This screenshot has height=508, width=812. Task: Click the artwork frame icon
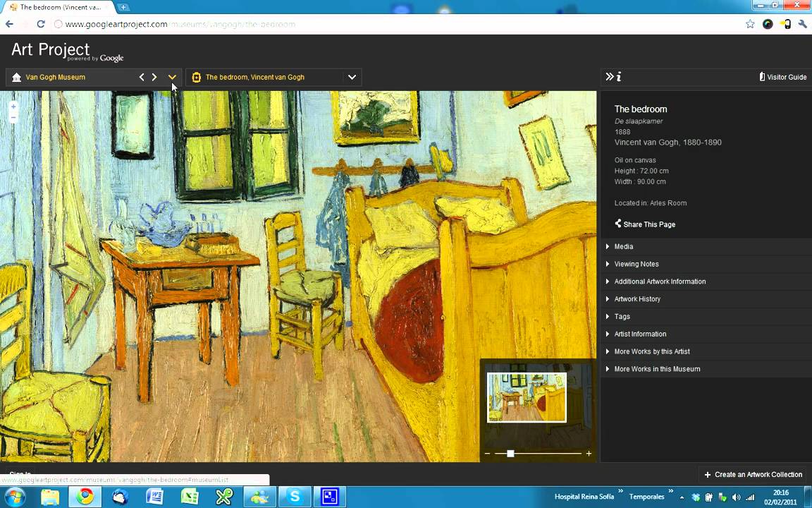196,77
